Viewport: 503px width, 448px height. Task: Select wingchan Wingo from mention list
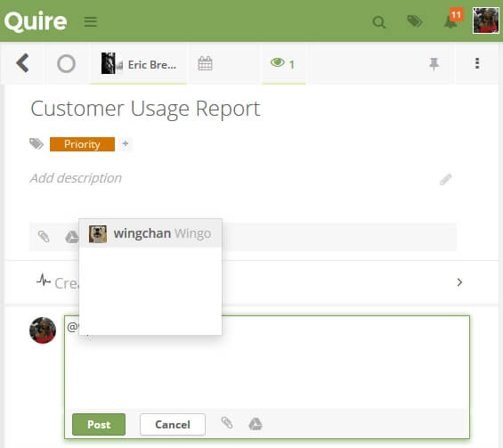[150, 233]
